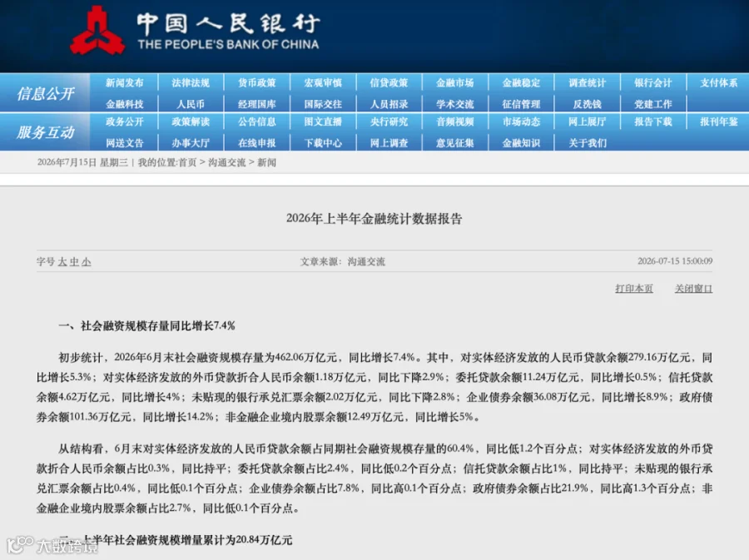Go to 经理国库 section
Viewport: 749px width, 560px height.
click(x=257, y=104)
